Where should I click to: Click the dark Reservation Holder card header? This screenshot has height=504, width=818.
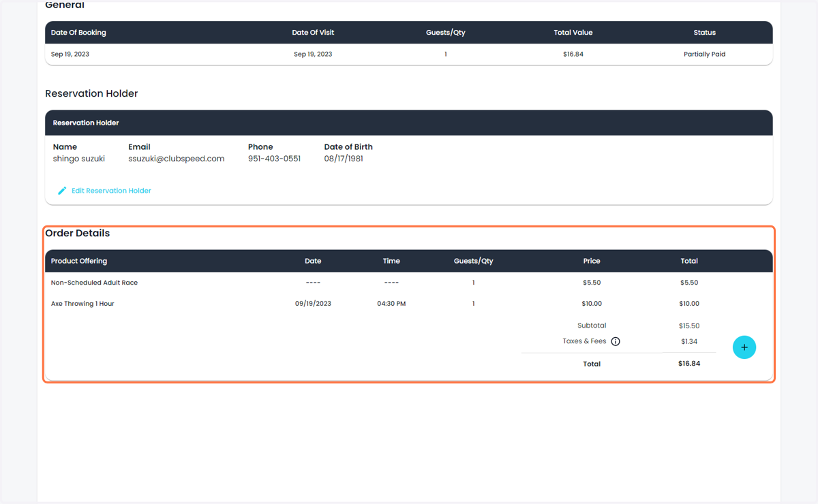tap(409, 123)
